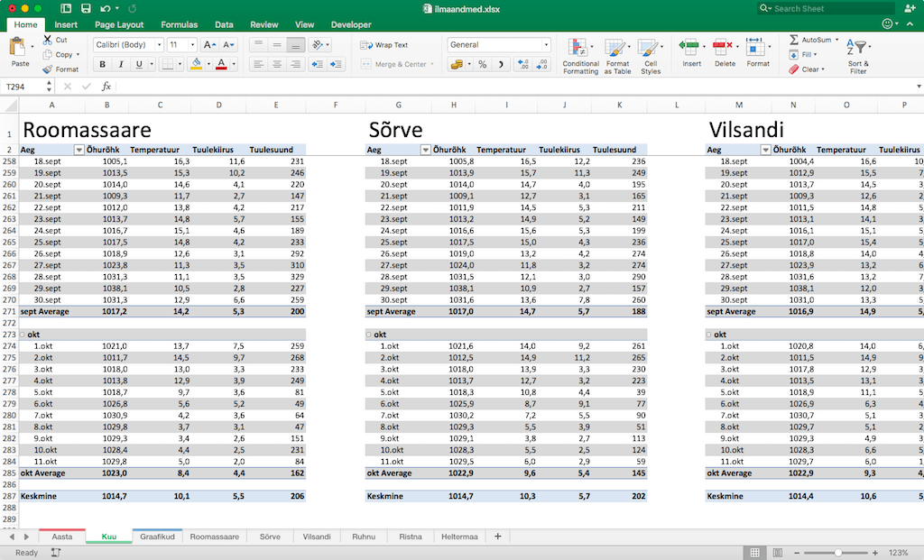Align text to top

[x=258, y=45]
